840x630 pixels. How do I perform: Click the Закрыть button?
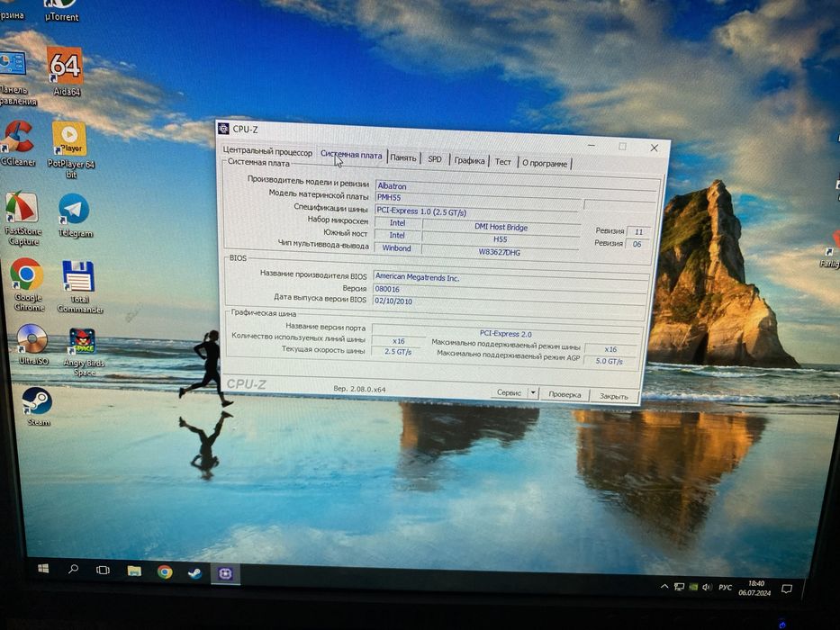coord(613,396)
